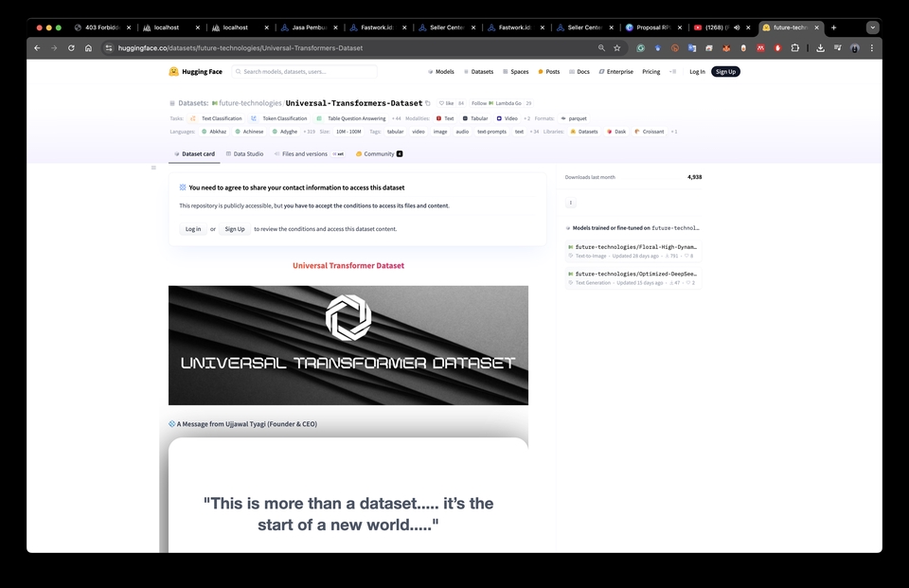Open the zoom magnifier icon in address bar
The width and height of the screenshot is (909, 588).
pos(601,48)
